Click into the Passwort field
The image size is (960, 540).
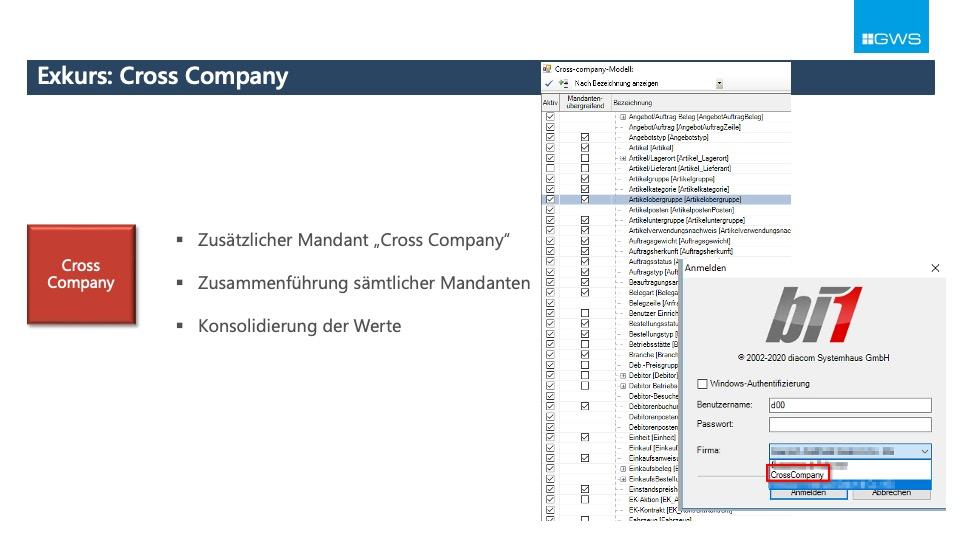850,424
